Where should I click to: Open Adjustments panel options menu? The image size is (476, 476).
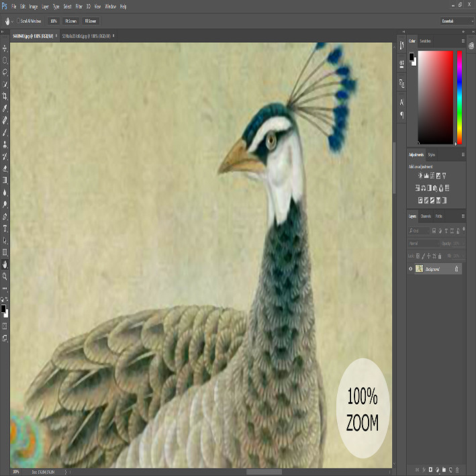tap(463, 154)
